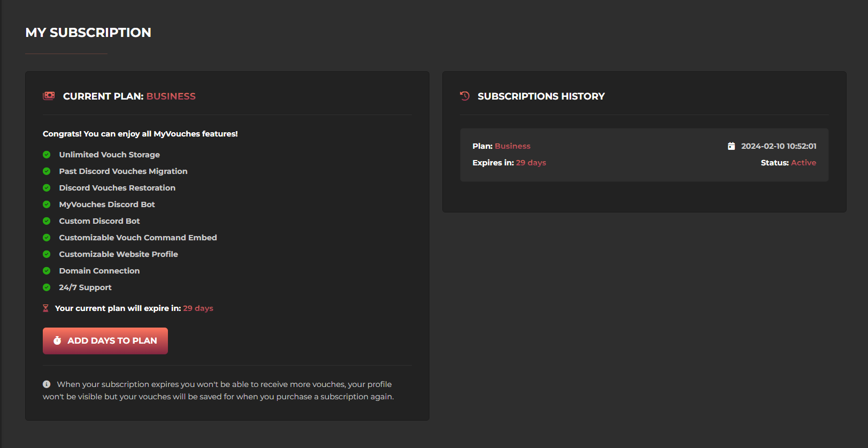Click the calendar icon beside subscription date

coord(731,146)
